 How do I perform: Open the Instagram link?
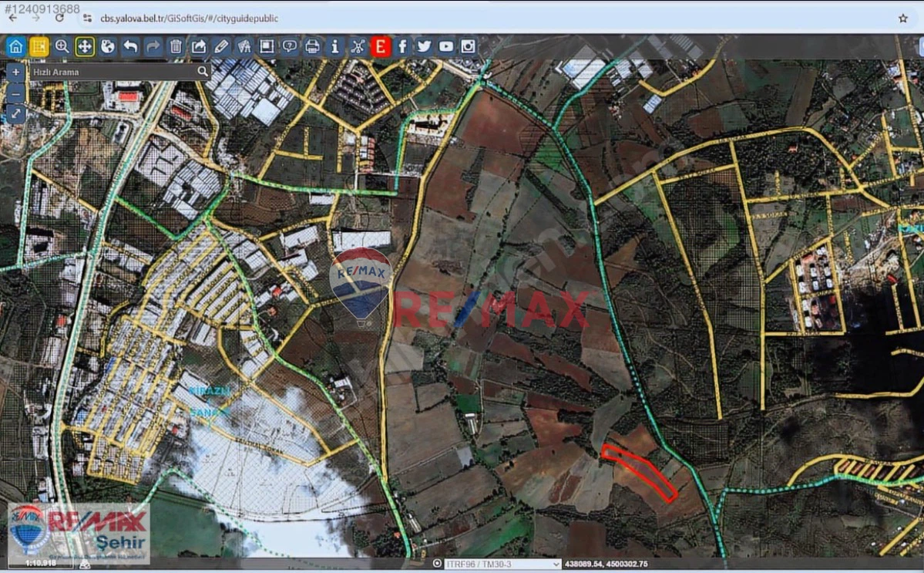pos(468,46)
